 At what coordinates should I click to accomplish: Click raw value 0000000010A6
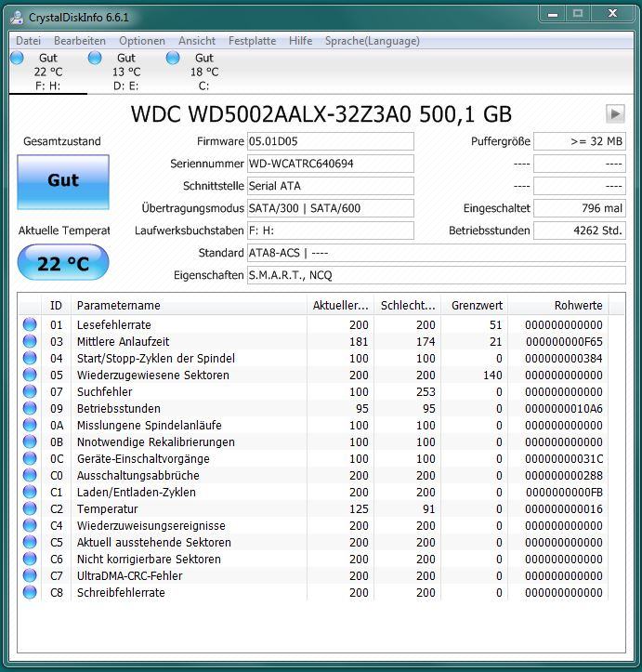(x=564, y=408)
